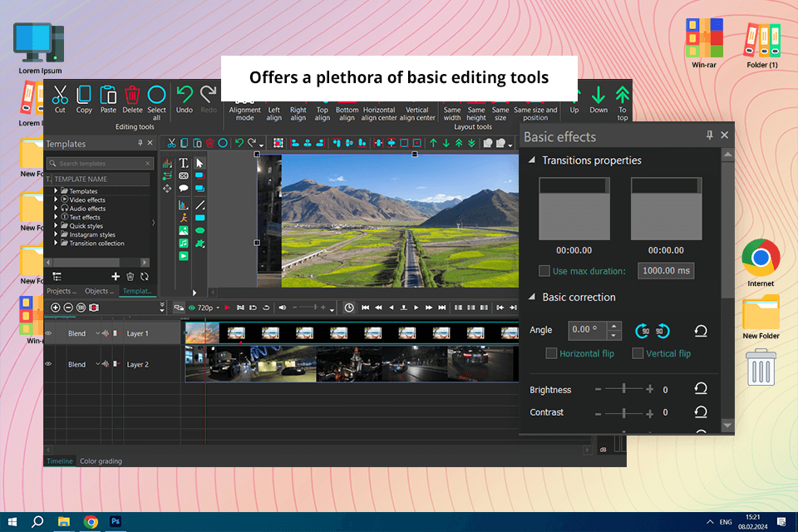Refresh the templates list
The height and width of the screenshot is (532, 798).
coord(145,277)
